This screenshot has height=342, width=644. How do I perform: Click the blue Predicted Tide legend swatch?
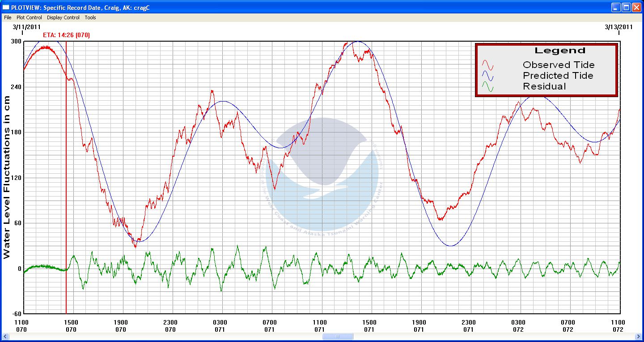click(487, 76)
